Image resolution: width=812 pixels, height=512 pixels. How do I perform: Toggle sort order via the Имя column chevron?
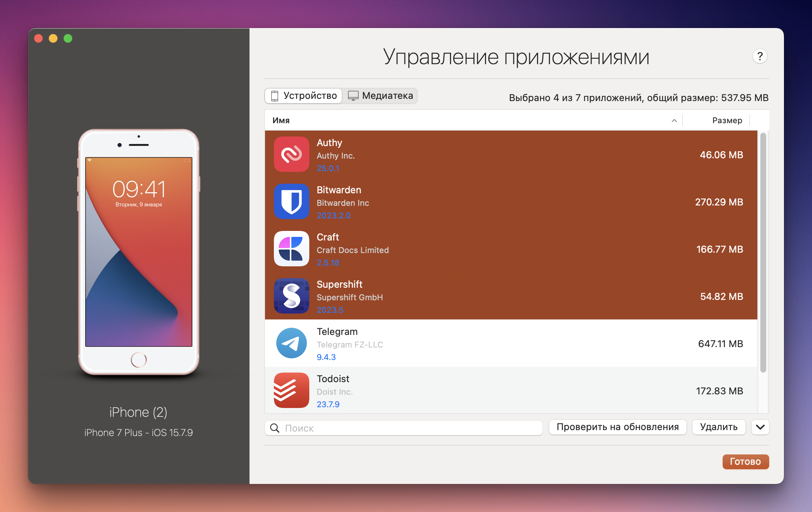(x=674, y=121)
